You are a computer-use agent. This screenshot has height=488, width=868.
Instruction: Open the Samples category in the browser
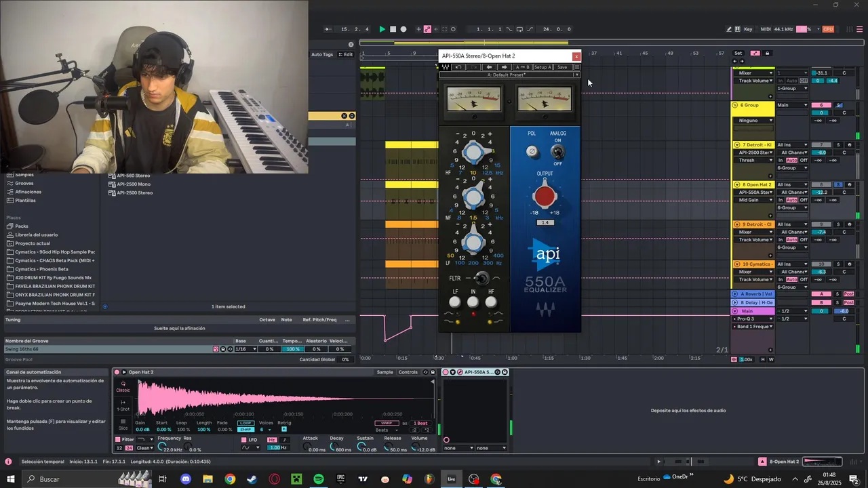click(x=24, y=175)
